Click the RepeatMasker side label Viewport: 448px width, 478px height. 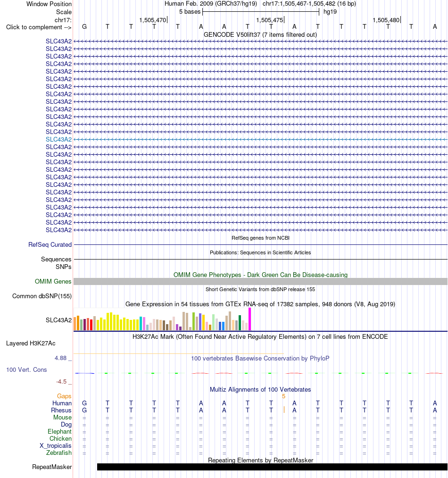(52, 467)
